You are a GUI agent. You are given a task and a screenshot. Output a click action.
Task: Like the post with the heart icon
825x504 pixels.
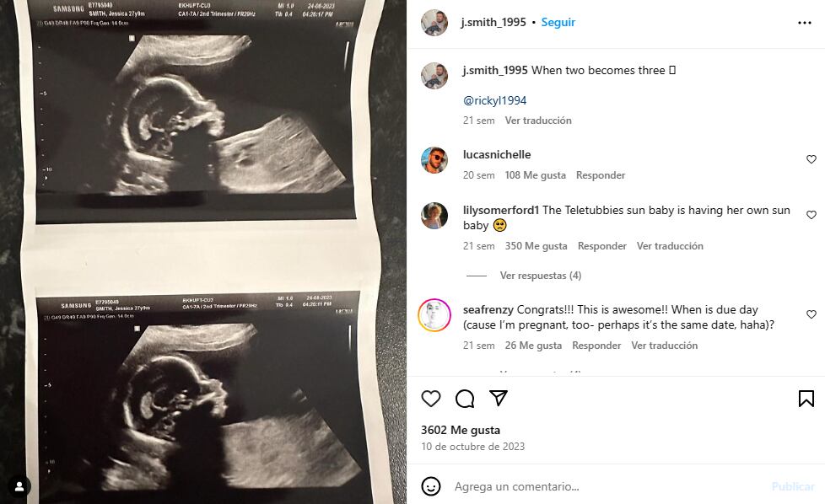pos(431,399)
